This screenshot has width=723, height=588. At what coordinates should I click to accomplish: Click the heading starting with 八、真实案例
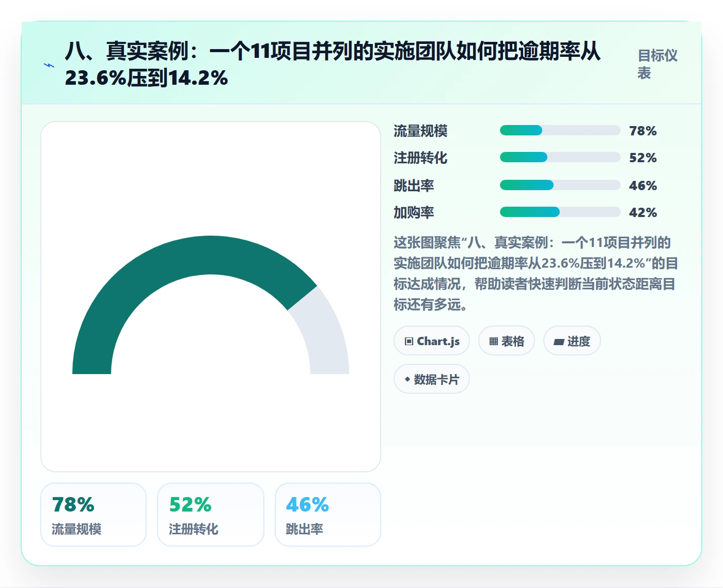point(333,65)
